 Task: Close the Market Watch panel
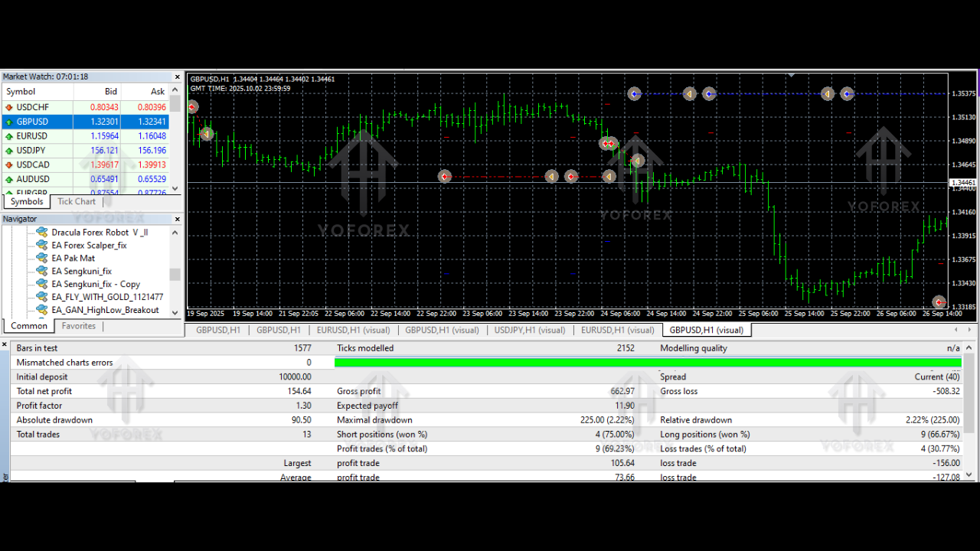point(177,77)
